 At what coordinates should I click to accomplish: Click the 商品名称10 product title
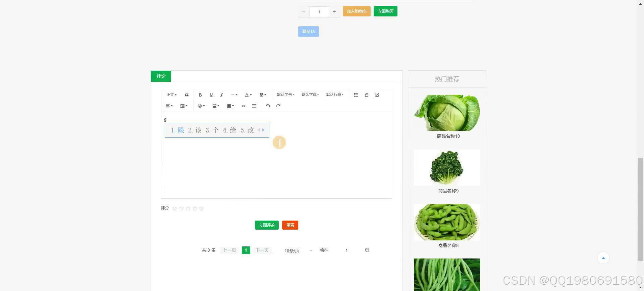coord(448,136)
